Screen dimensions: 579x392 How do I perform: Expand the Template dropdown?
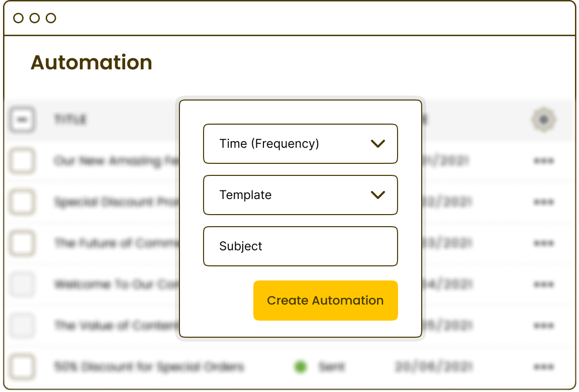tap(300, 195)
